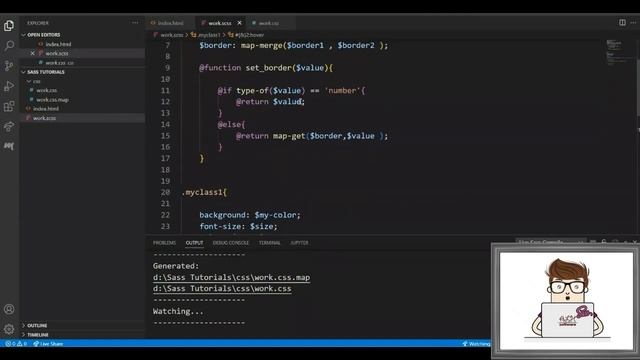
Task: Click the @return $value line 12
Action: point(270,102)
